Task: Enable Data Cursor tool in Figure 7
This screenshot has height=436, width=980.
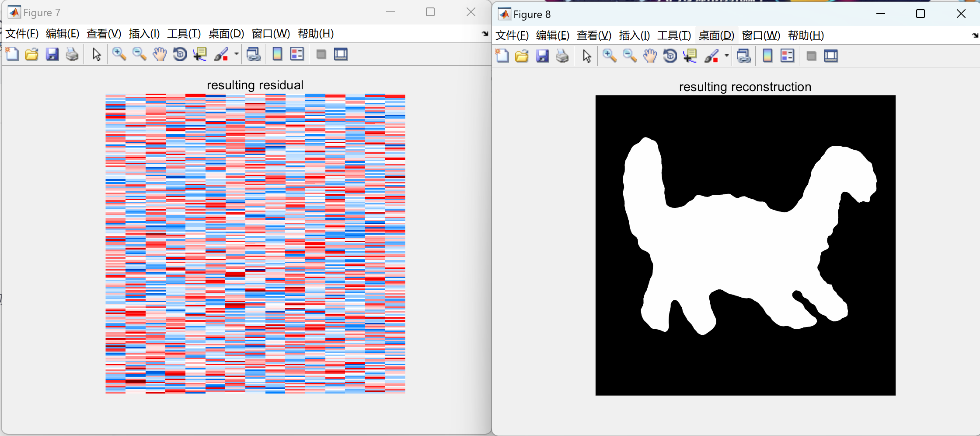Action: (x=200, y=54)
